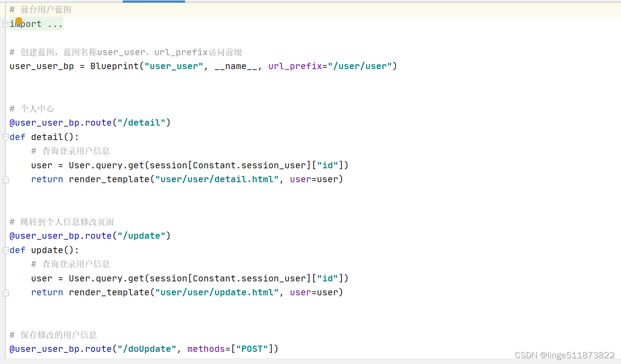Click user_user_bp variable in the Blueprint assignment
The width and height of the screenshot is (621, 364).
(x=42, y=66)
